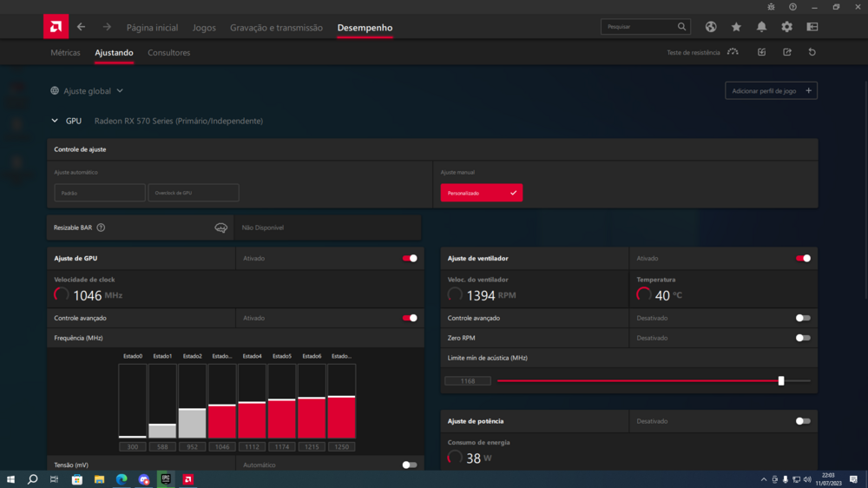Enable the Zero RPM toggle

[x=803, y=338]
